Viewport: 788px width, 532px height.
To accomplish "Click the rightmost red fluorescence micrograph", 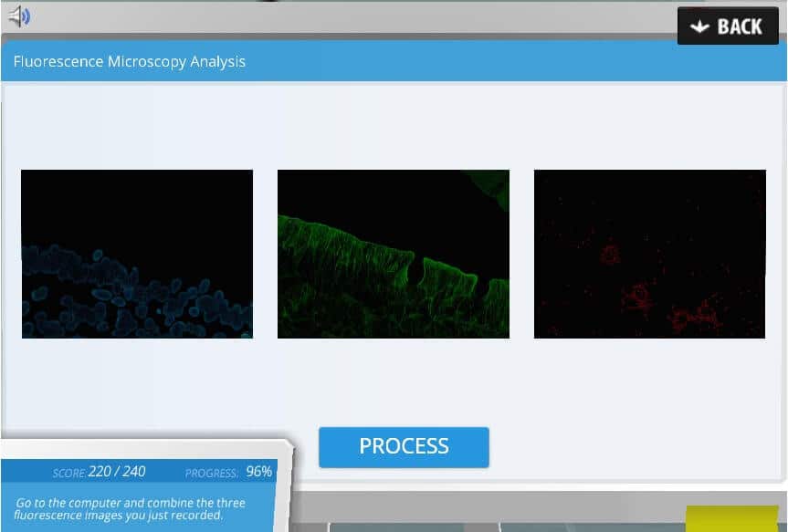I will pyautogui.click(x=649, y=253).
